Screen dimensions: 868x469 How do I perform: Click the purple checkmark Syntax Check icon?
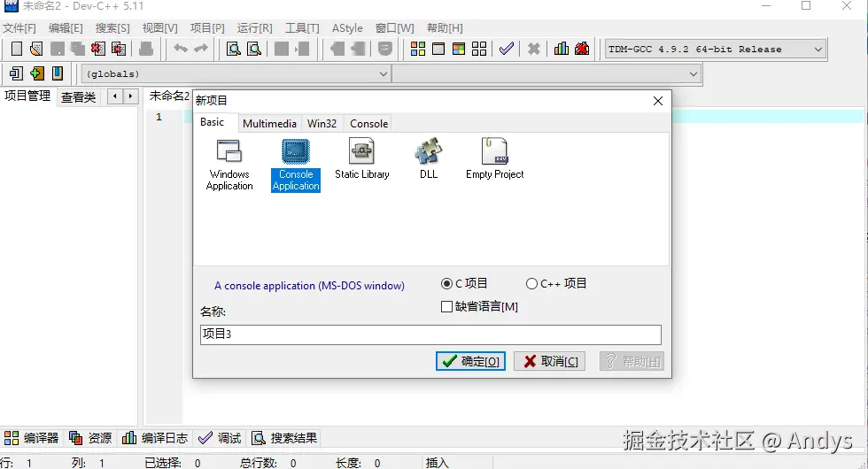[x=506, y=49]
